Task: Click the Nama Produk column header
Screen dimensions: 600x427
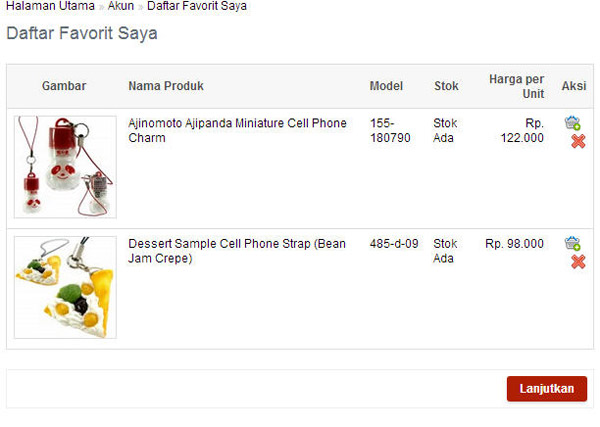Action: click(166, 86)
